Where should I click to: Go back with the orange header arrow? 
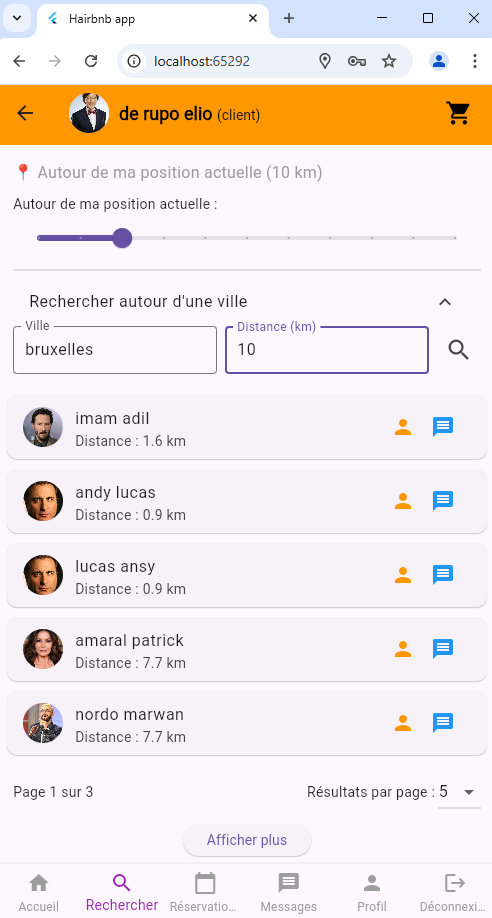(25, 114)
